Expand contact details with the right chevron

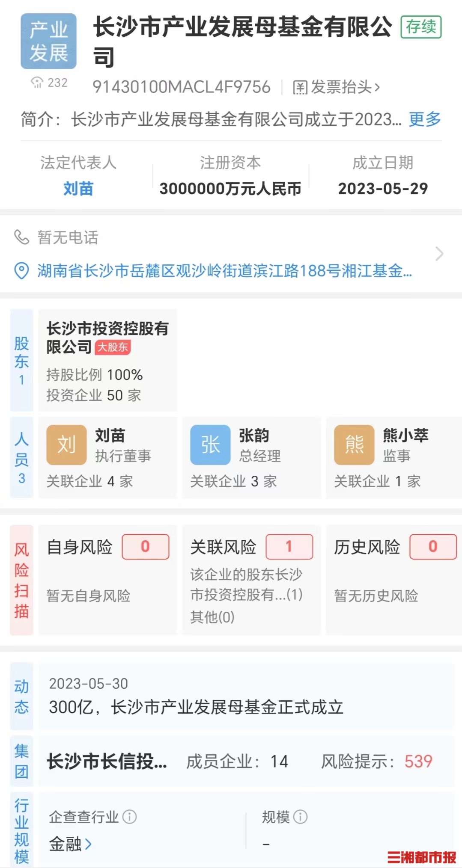click(439, 254)
